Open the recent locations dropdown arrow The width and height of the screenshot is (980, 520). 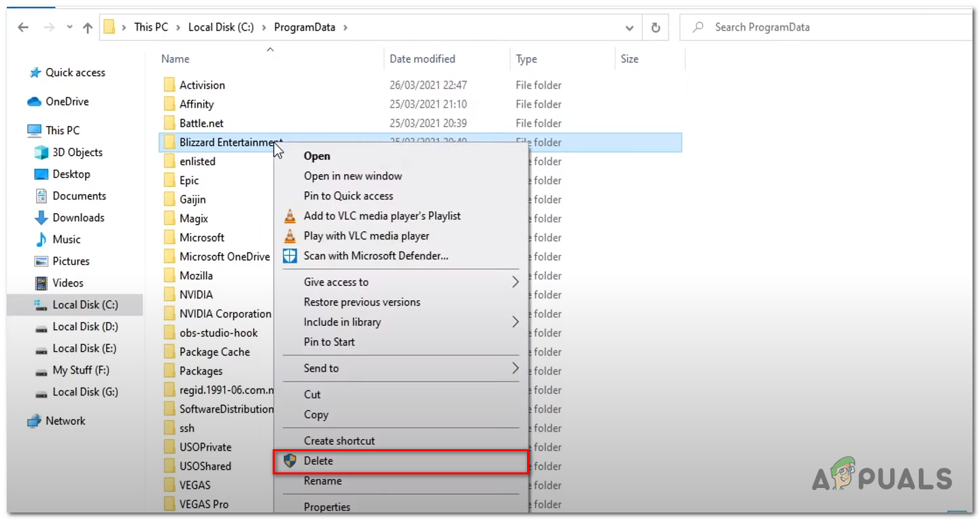[69, 28]
